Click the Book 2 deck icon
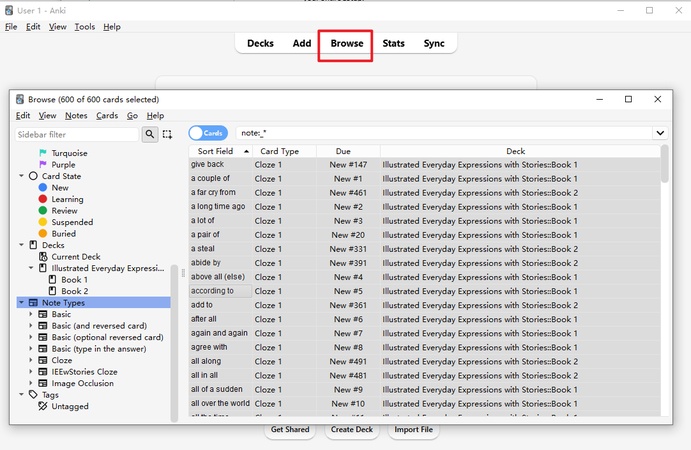Screen dimensions: 691x450 coord(52,291)
